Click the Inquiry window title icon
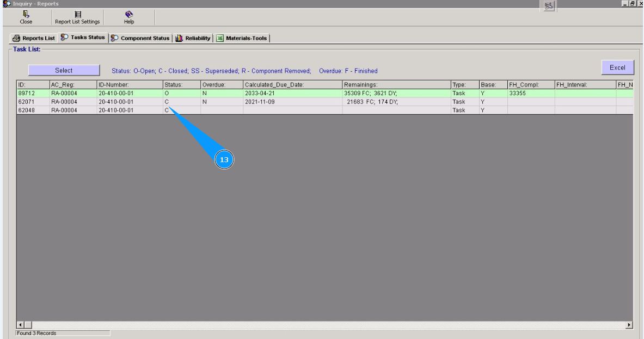The width and height of the screenshot is (644, 339). coord(7,4)
